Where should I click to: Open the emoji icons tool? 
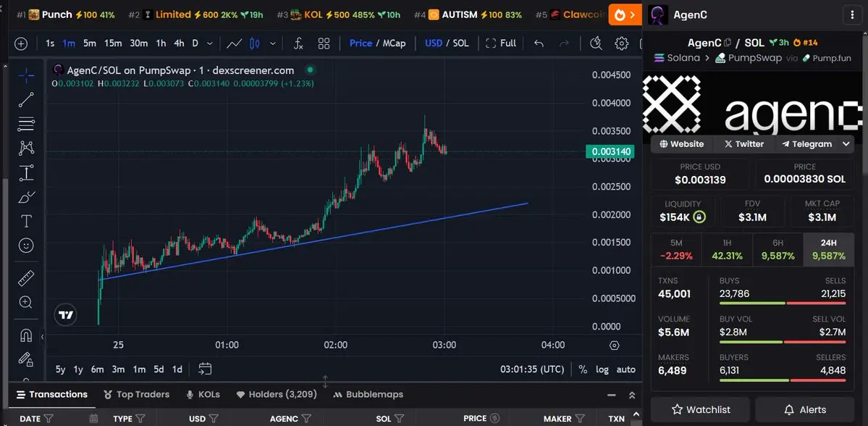coord(26,246)
